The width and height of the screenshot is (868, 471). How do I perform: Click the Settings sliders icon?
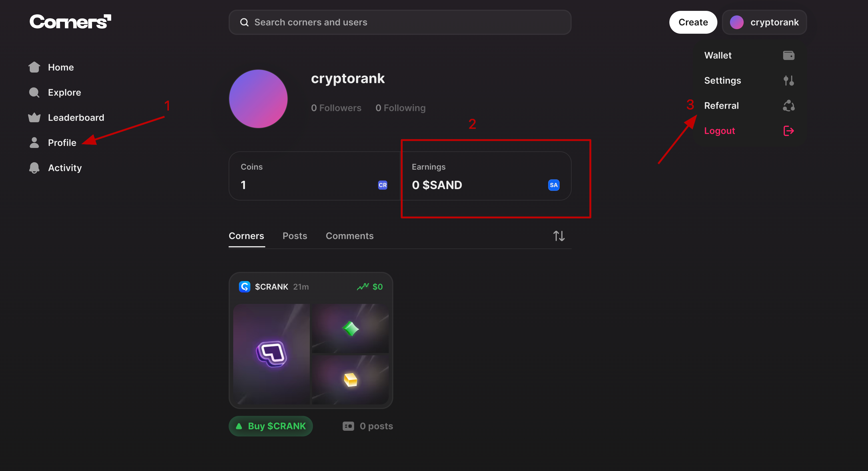(789, 81)
